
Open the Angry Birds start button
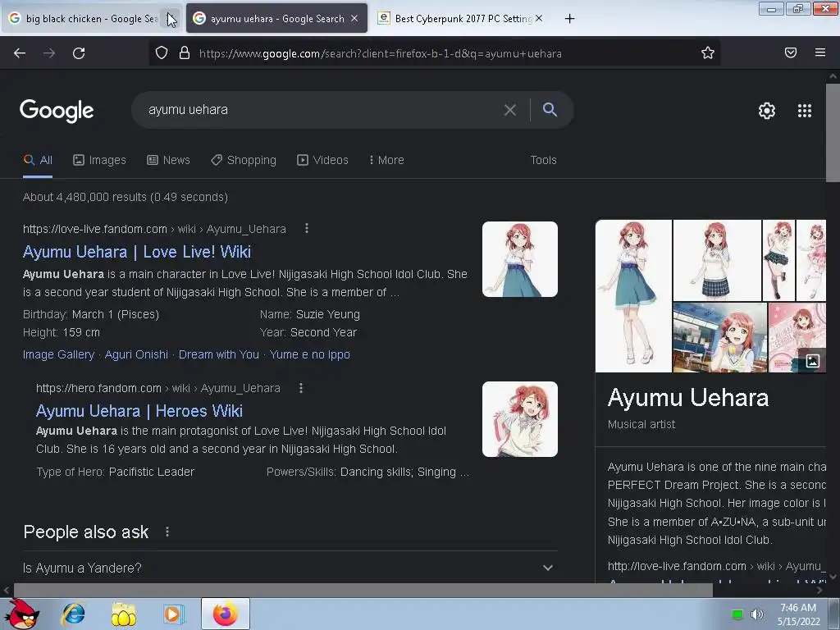click(x=23, y=614)
